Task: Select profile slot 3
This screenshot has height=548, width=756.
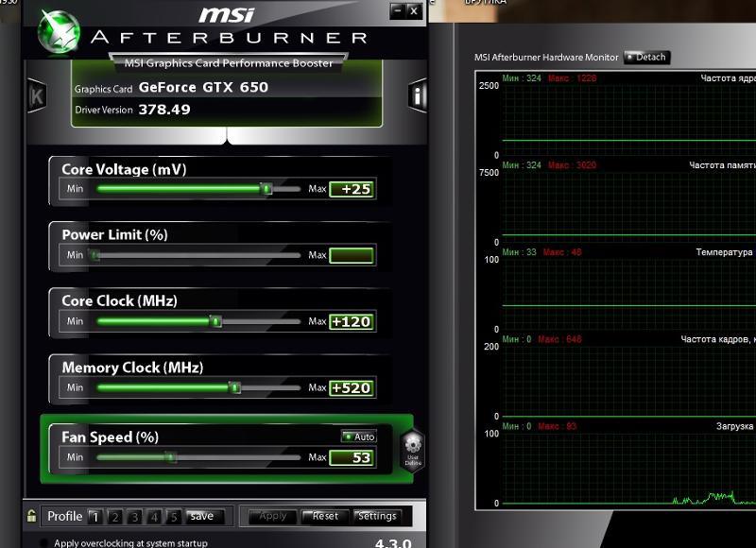Action: click(134, 517)
